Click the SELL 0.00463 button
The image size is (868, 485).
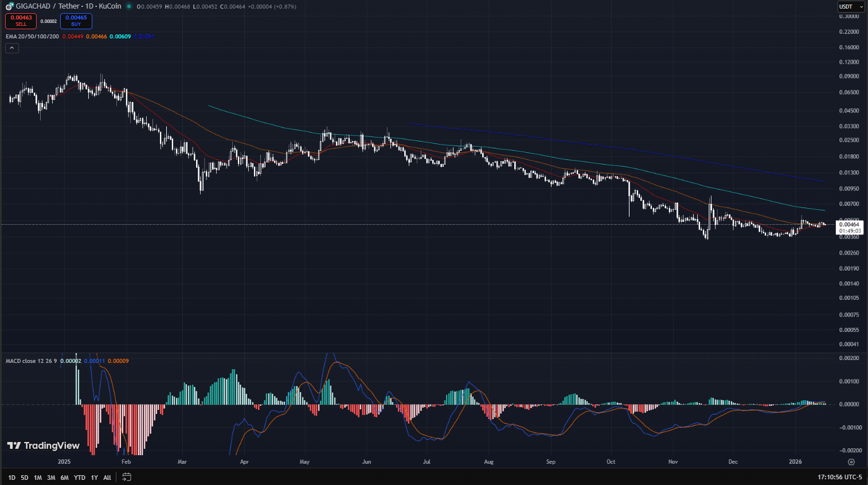(21, 21)
